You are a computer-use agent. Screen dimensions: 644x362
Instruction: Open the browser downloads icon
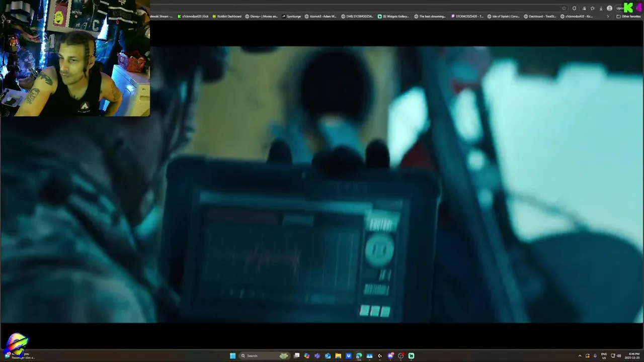pyautogui.click(x=601, y=9)
